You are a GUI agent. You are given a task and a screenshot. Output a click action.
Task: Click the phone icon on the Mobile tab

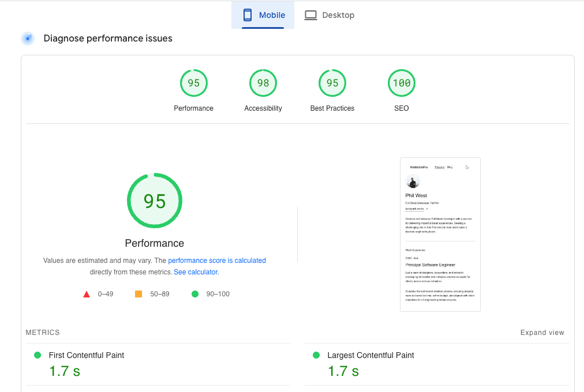point(248,15)
